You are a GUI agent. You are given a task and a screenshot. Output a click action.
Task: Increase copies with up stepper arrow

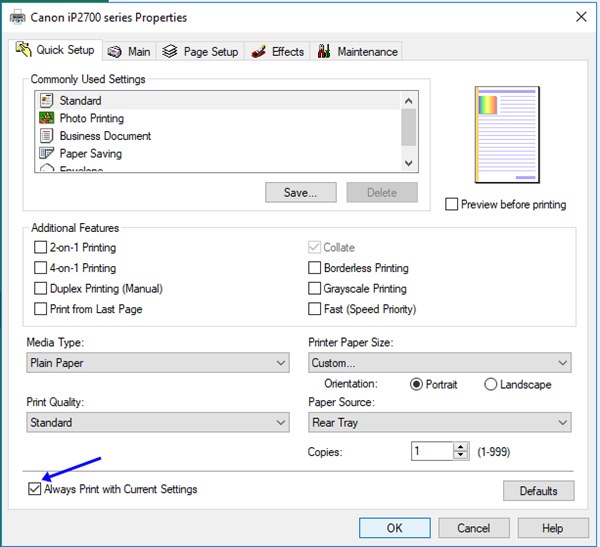point(461,447)
